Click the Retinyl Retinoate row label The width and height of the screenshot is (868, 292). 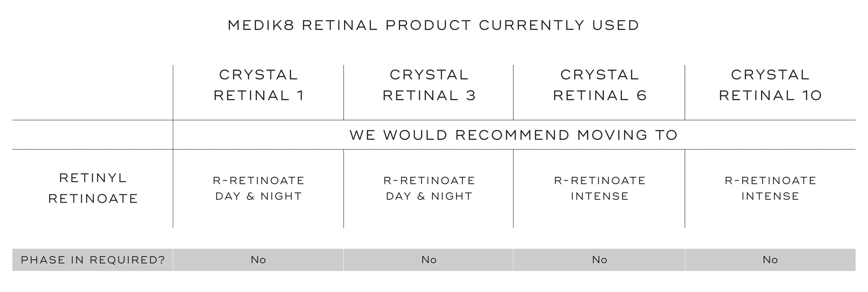pyautogui.click(x=93, y=188)
